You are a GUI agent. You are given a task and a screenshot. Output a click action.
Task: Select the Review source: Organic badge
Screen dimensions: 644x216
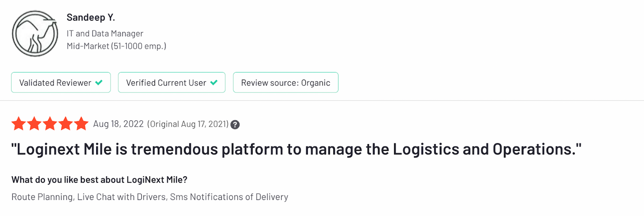285,82
